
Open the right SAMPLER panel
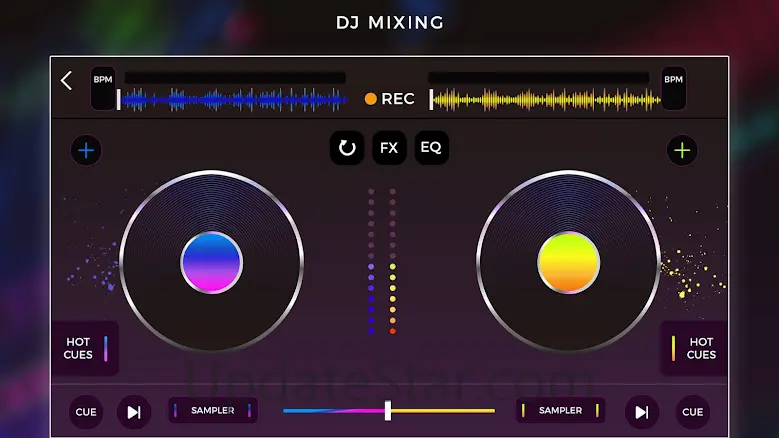pos(560,410)
